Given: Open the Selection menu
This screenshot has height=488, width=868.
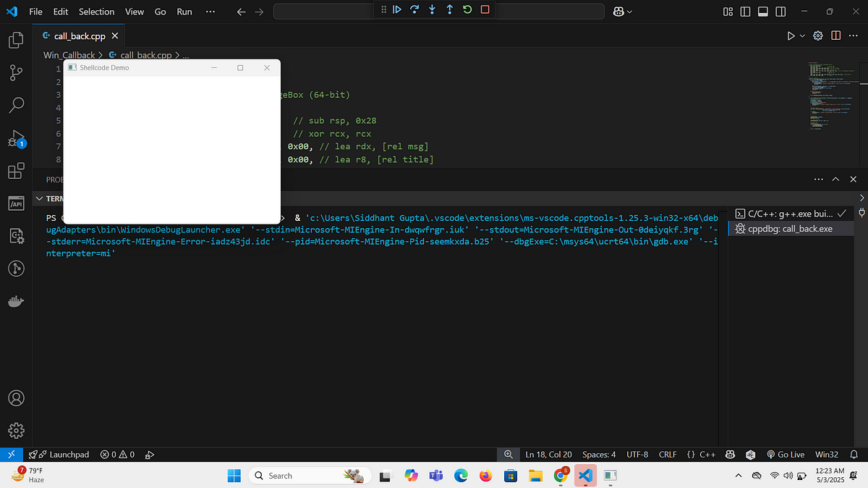Looking at the screenshot, I should coord(96,12).
